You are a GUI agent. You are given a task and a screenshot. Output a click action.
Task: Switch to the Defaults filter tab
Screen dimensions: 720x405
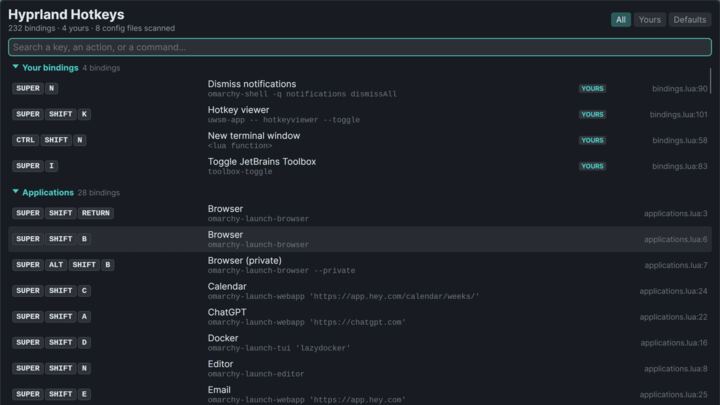point(690,20)
